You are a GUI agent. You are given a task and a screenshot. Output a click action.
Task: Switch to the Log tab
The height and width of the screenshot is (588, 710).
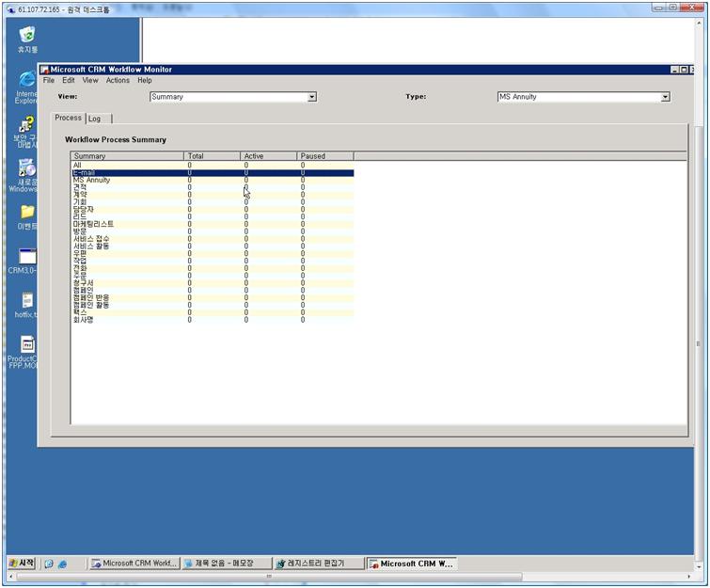(x=98, y=119)
